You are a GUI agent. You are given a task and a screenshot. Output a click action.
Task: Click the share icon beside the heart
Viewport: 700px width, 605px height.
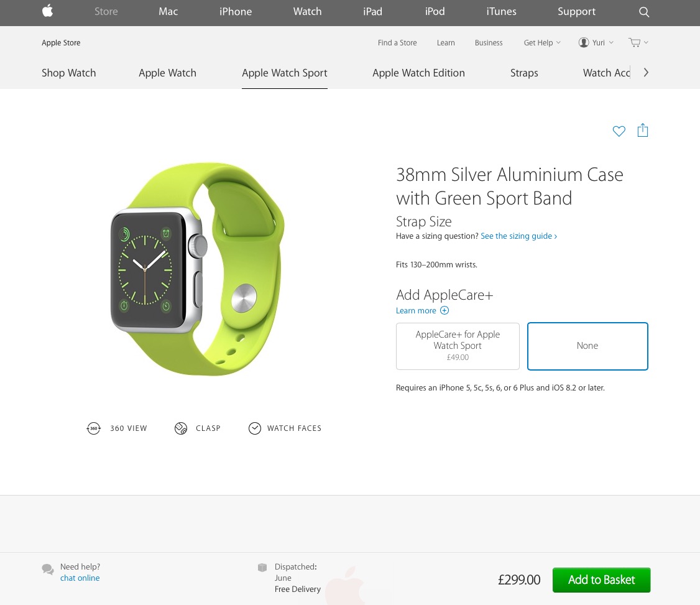tap(642, 131)
